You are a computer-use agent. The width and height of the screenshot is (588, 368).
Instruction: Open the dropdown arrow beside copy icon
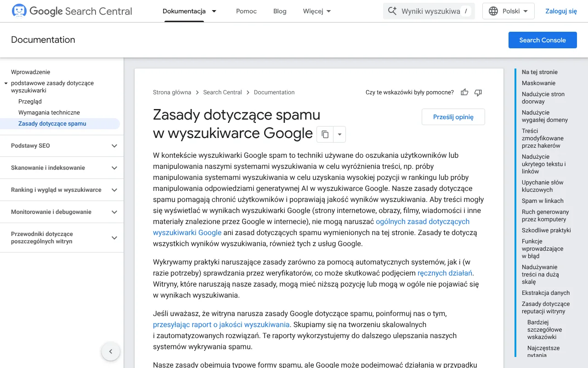pyautogui.click(x=339, y=134)
